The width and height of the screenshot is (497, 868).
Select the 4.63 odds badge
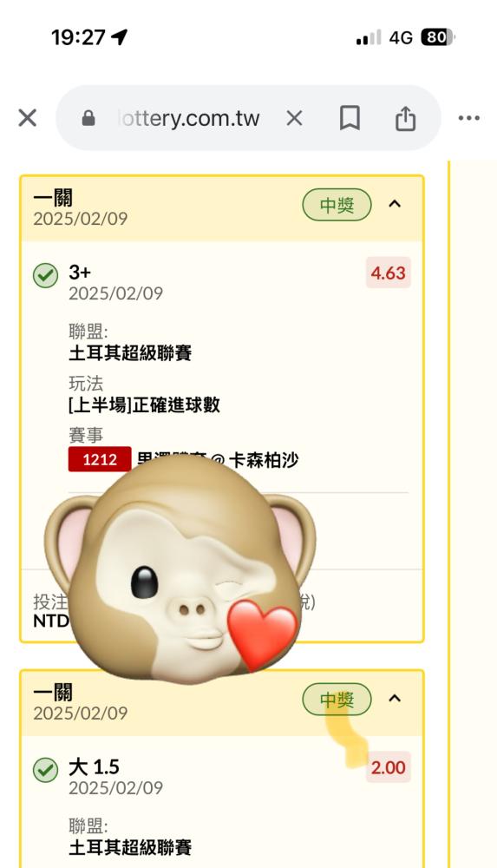[x=388, y=273]
